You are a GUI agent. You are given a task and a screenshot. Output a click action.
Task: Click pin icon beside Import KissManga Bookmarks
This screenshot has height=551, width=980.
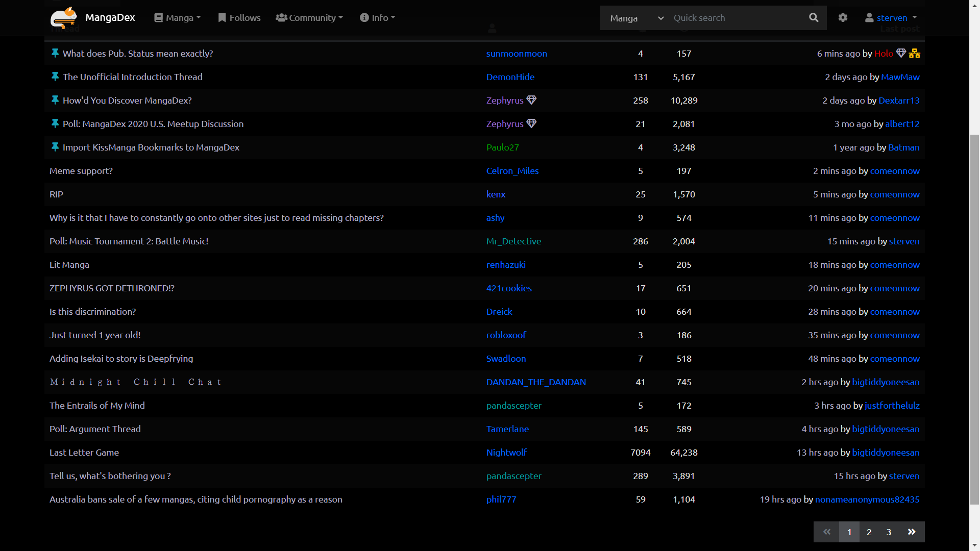pos(55,147)
